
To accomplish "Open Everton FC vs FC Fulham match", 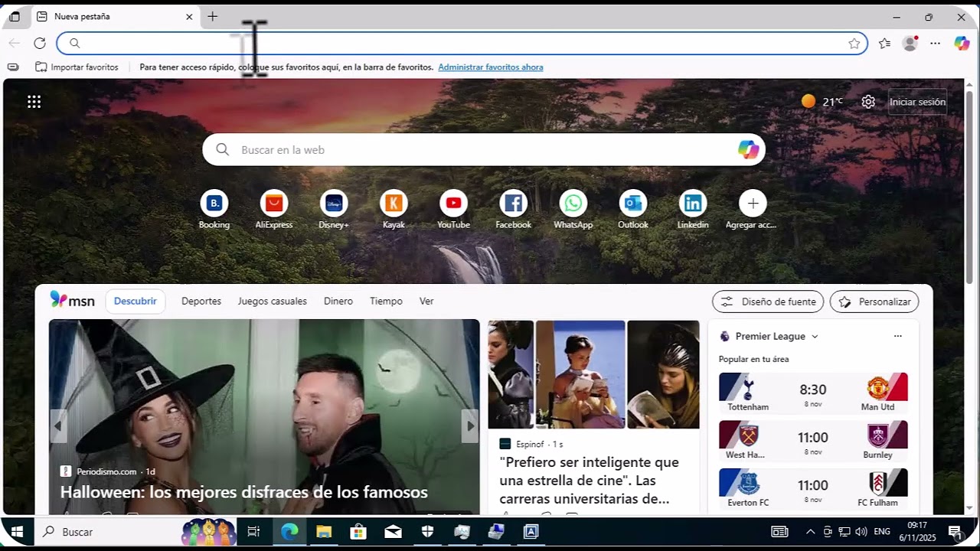I will tap(813, 488).
